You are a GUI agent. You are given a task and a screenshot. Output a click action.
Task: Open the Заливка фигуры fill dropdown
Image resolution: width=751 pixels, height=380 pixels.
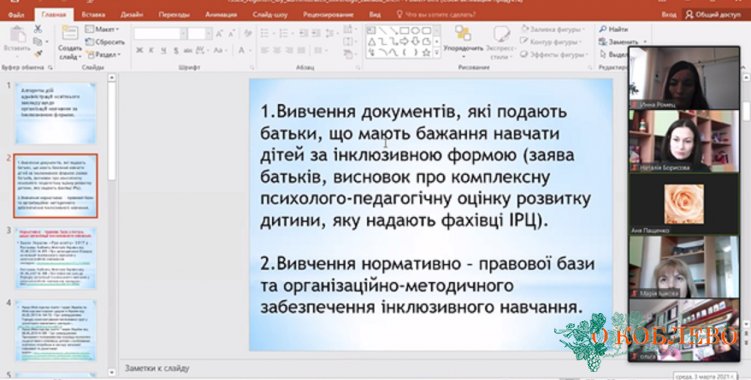(554, 30)
